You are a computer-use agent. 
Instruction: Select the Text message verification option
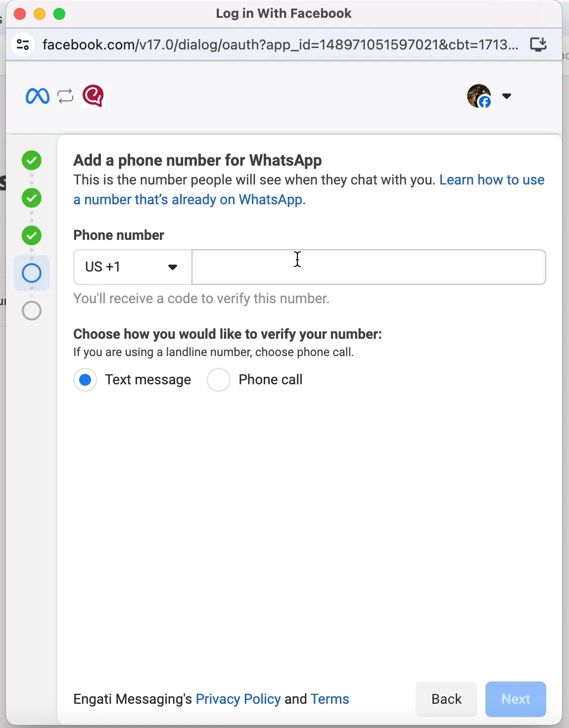click(85, 380)
